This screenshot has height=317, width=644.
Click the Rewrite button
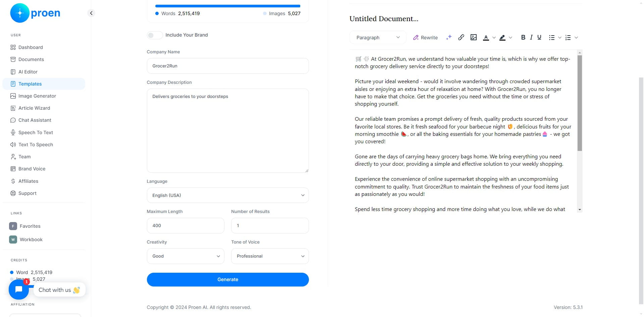425,38
